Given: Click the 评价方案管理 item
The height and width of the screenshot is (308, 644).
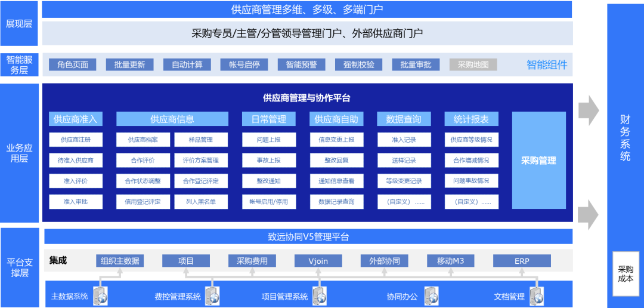Looking at the screenshot, I should click(x=201, y=161).
